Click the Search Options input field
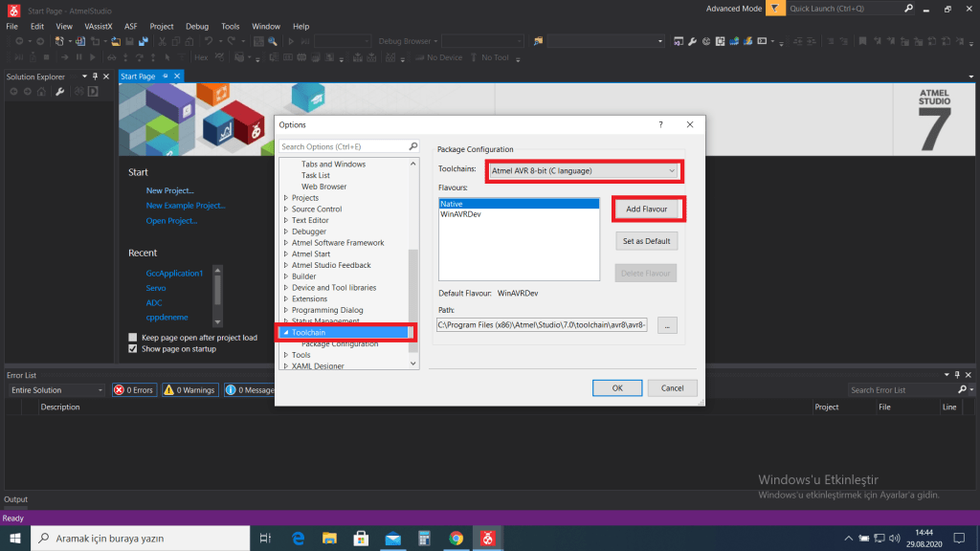This screenshot has height=551, width=980. tap(344, 146)
